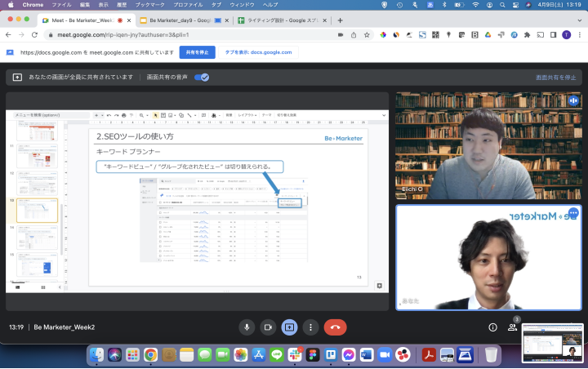Hang up with the red leave call button
This screenshot has width=588, height=369.
[335, 327]
